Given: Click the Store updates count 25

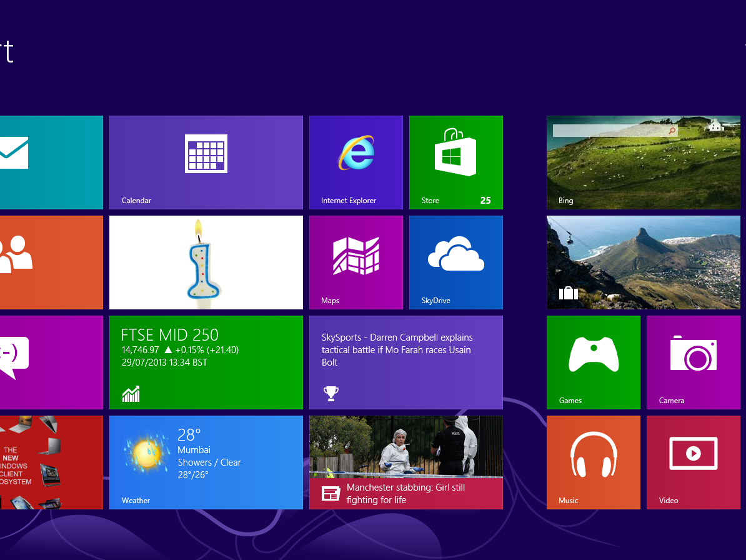Looking at the screenshot, I should 485,200.
